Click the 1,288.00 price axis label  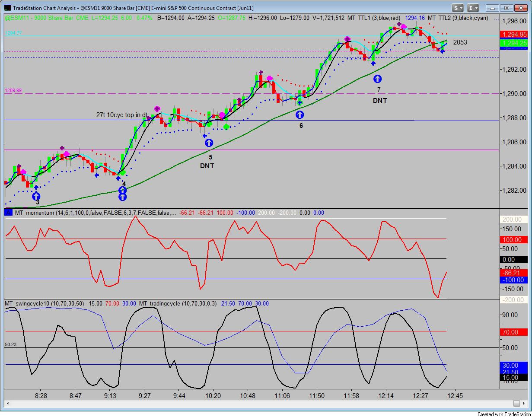515,118
